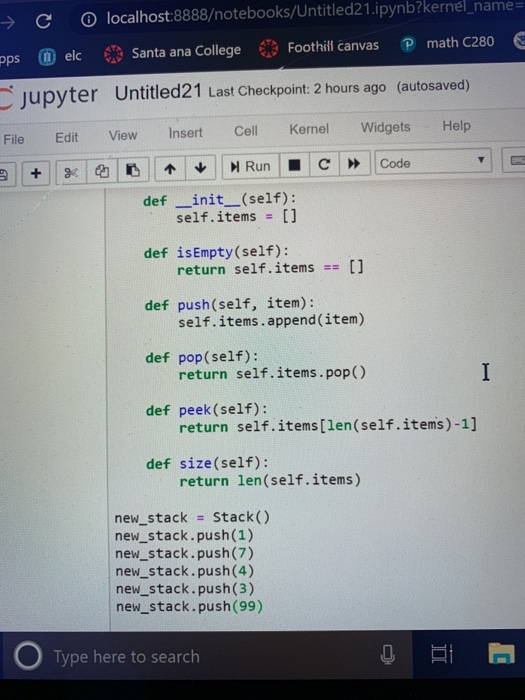Click the 'return self.items[len(self.items)-1]' line
The width and height of the screenshot is (525, 700).
pyautogui.click(x=328, y=425)
